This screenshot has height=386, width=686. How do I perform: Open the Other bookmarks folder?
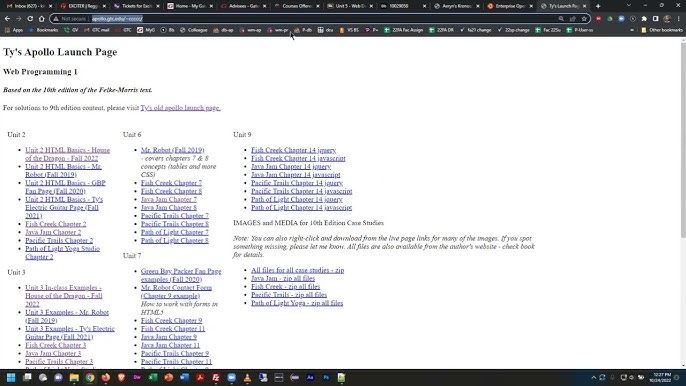click(662, 30)
